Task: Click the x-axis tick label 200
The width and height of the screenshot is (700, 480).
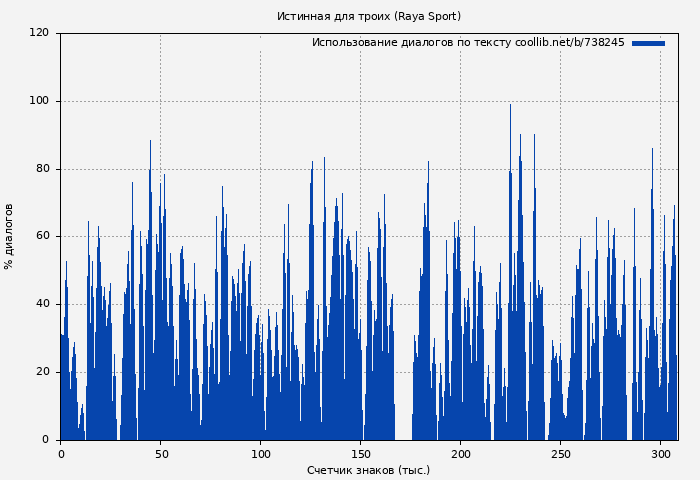Action: 460,454
